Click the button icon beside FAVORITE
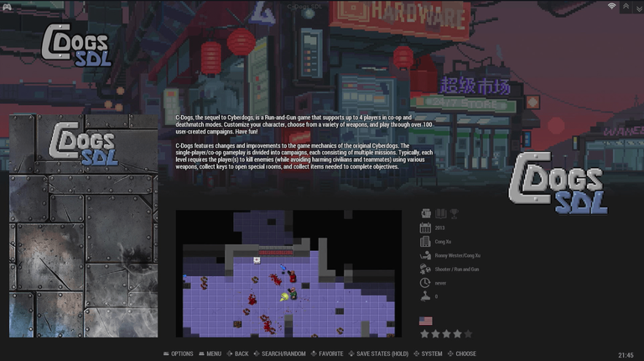 [x=314, y=353]
